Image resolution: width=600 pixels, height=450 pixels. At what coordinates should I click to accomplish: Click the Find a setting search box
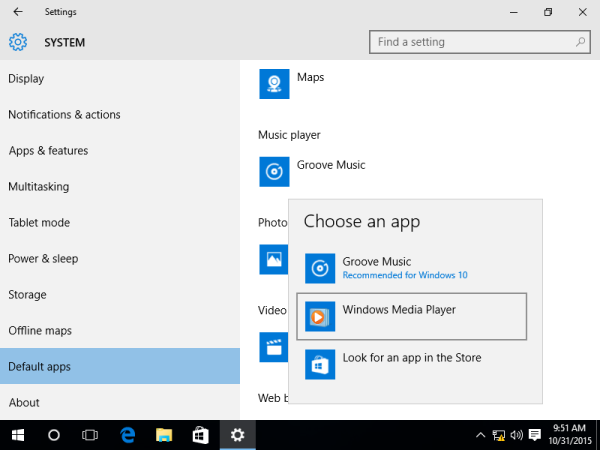pos(479,42)
